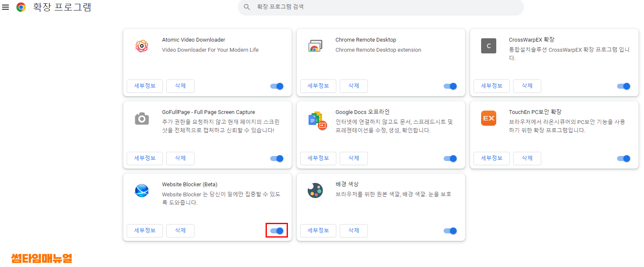
Task: Open 세부정보 for Website Blocker (Beta)
Action: (x=145, y=231)
